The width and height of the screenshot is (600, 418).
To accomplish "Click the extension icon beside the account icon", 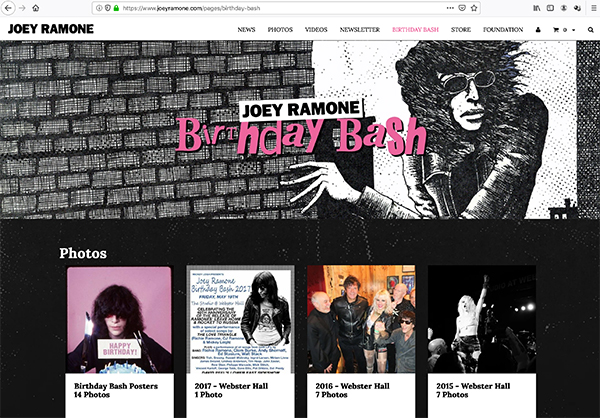I will (577, 8).
